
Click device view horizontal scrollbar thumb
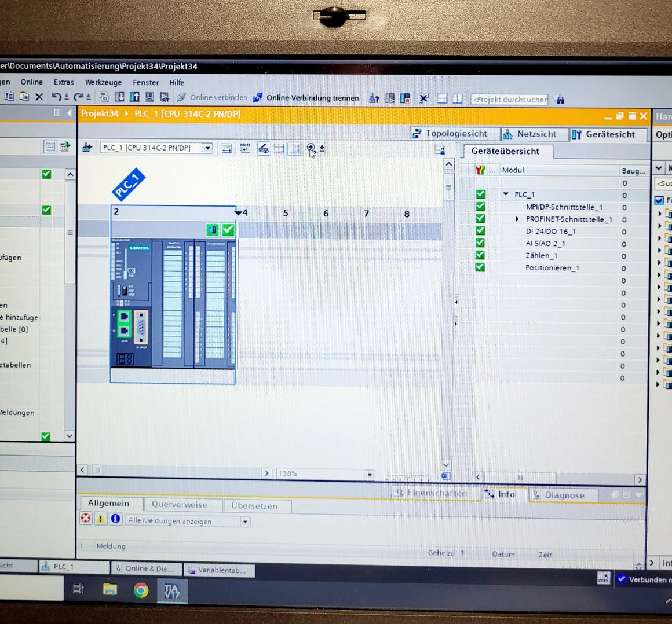[x=98, y=470]
